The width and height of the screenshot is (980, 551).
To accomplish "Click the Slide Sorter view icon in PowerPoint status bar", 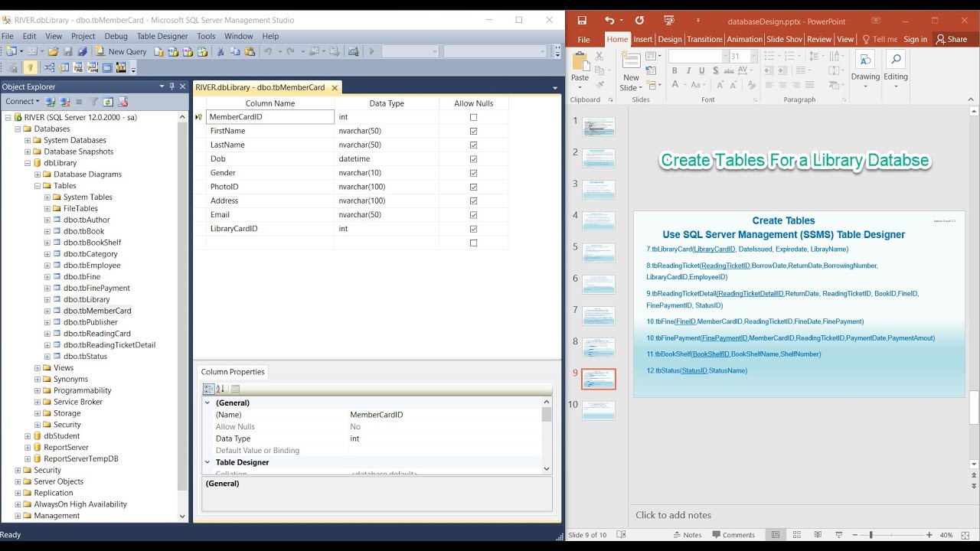I will pos(797,535).
